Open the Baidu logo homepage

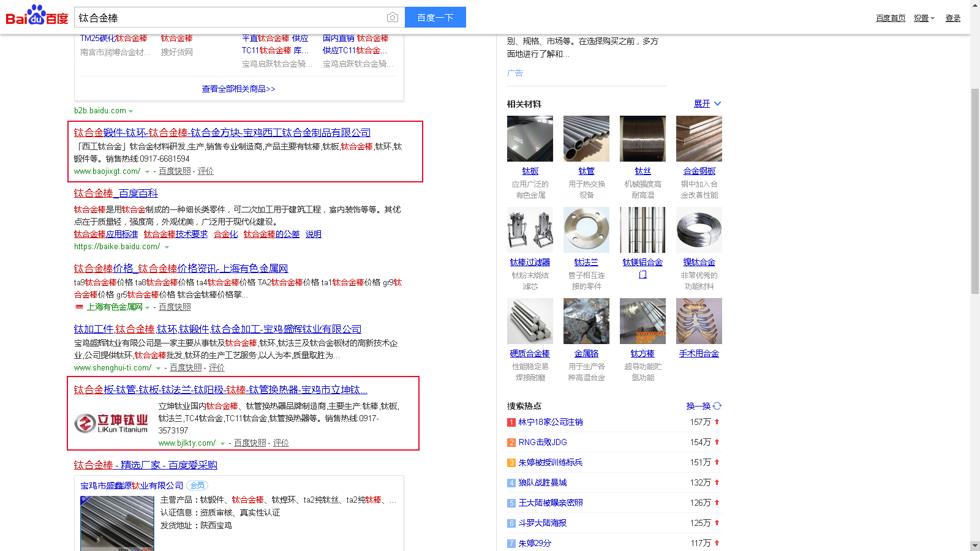point(37,15)
